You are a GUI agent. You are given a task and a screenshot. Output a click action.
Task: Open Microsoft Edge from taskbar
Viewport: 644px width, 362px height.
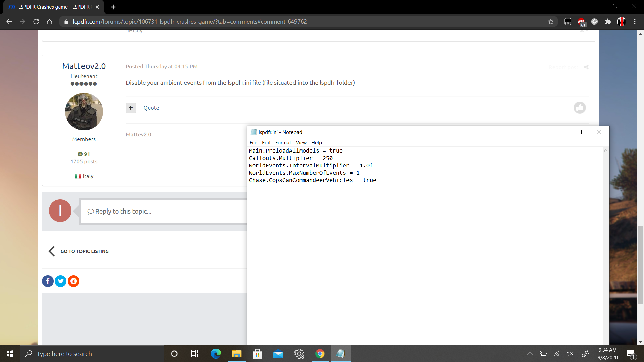point(216,354)
